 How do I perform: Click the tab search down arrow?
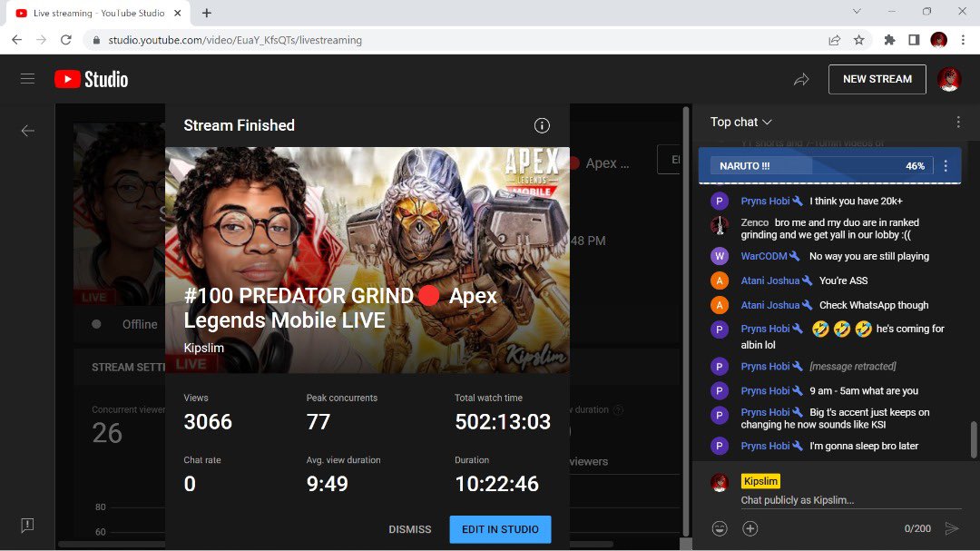(857, 11)
